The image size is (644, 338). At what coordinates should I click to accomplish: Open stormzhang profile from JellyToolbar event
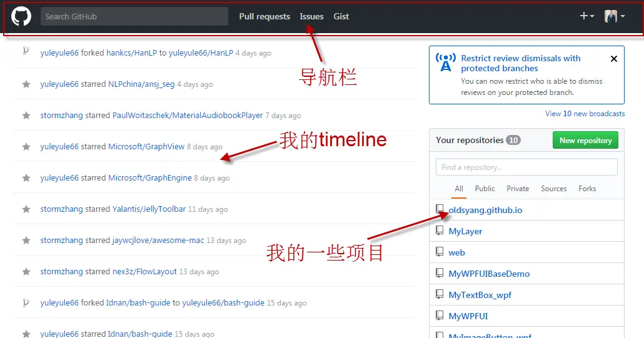pos(62,209)
